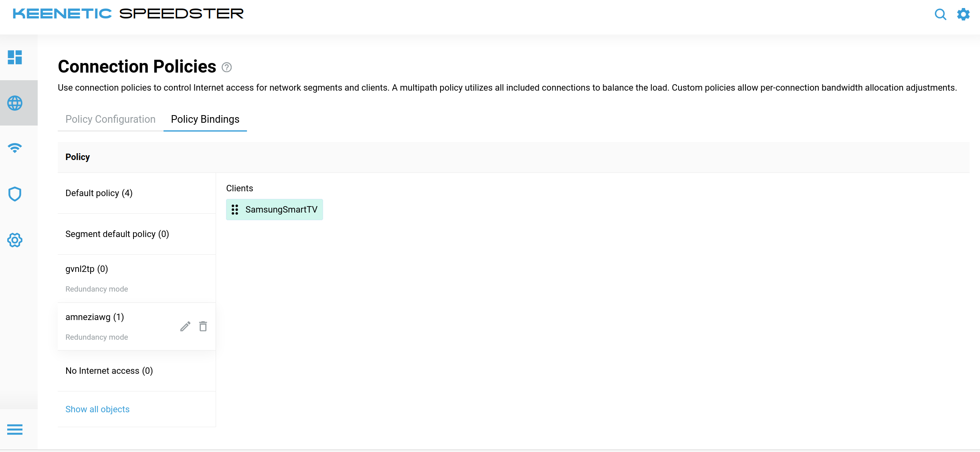
Task: Expand the hamburger menu at sidebar bottom
Action: click(x=15, y=430)
